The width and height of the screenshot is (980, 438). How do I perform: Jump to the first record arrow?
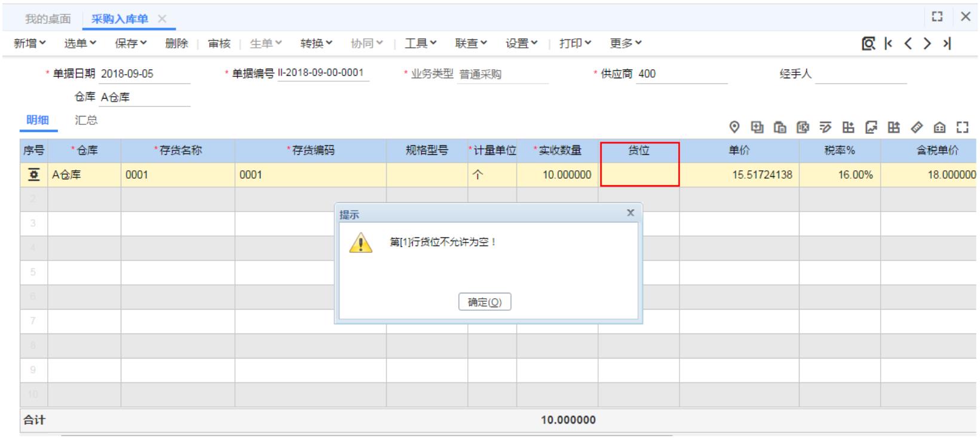[889, 44]
